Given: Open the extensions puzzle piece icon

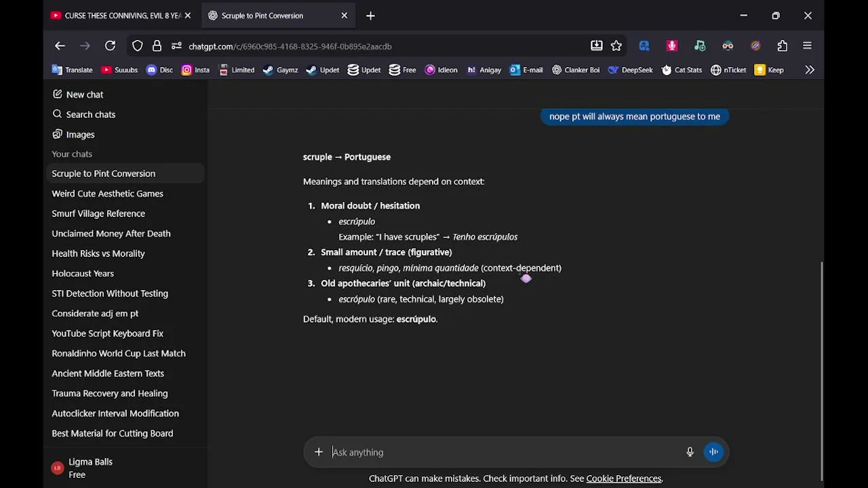Looking at the screenshot, I should 783,46.
